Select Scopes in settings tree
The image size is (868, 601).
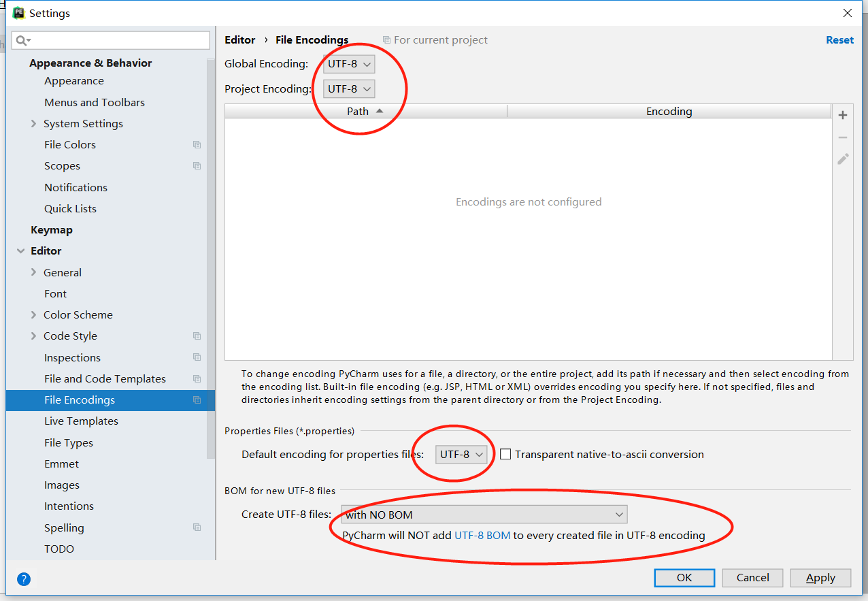click(x=62, y=166)
